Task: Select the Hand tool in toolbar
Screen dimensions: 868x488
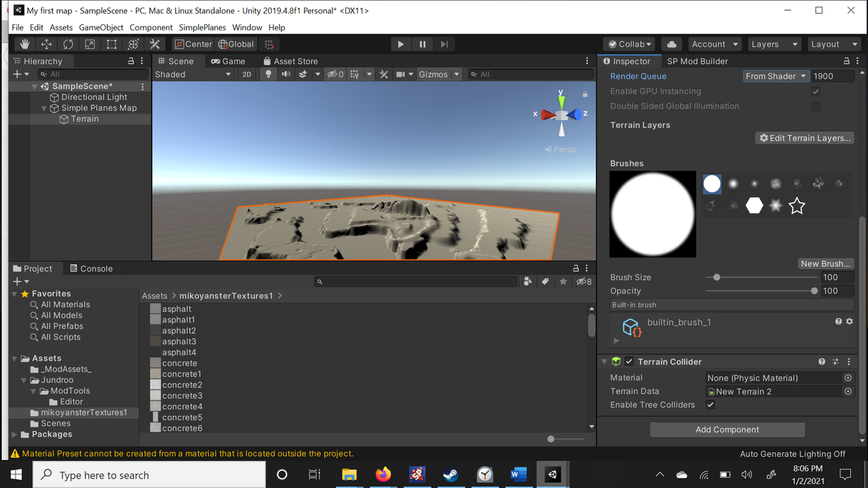Action: (25, 44)
